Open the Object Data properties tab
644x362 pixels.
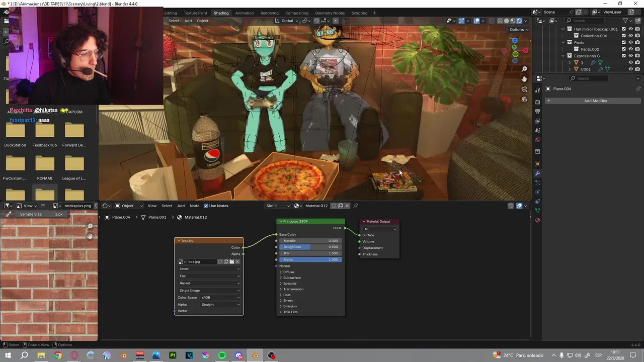coord(537,211)
